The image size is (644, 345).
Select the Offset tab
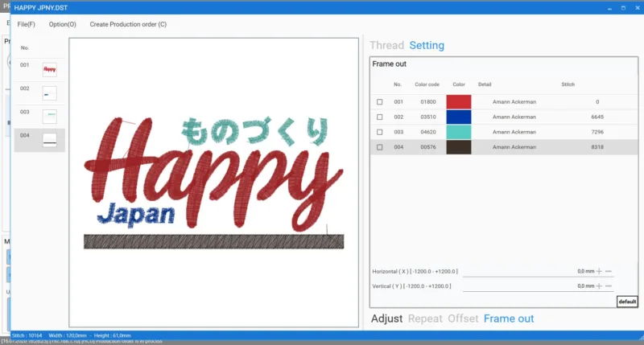point(463,318)
